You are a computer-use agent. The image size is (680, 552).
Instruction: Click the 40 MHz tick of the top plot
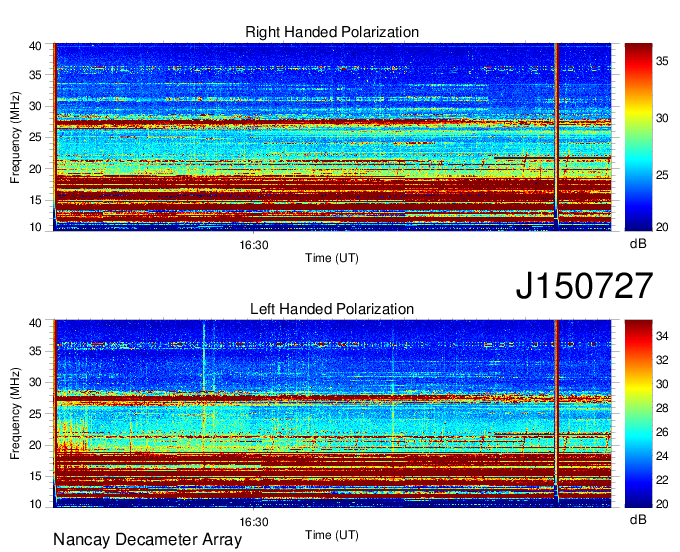(x=35, y=46)
